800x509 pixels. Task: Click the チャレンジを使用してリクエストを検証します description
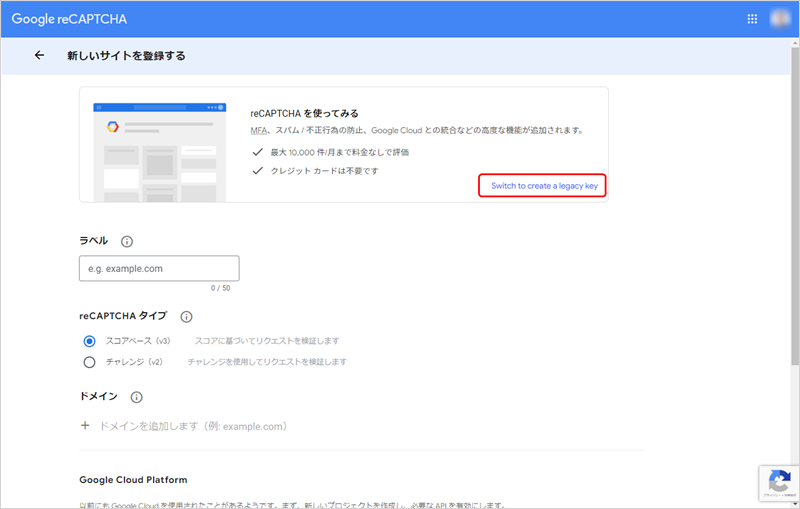coord(267,362)
